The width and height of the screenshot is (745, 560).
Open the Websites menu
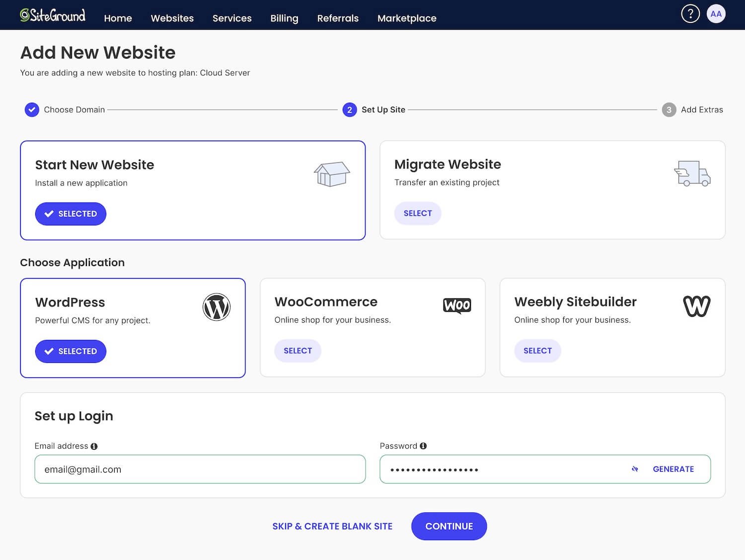tap(172, 18)
